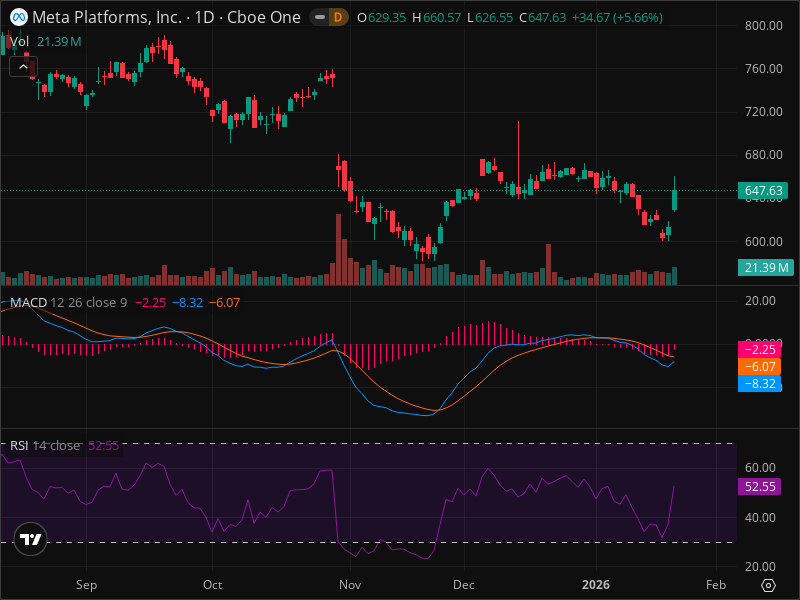Click the open value 629.35
800x600 pixels.
387,17
